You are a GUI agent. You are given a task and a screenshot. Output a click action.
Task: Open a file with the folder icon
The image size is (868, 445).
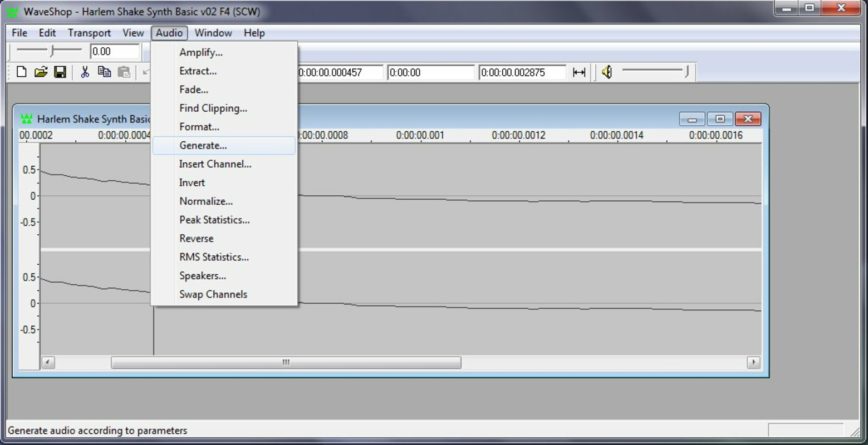(41, 72)
